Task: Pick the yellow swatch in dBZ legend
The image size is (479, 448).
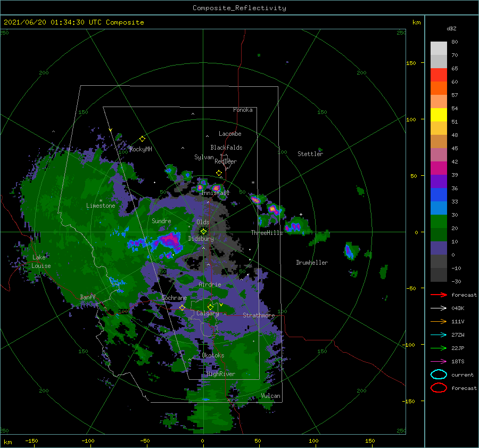Action: 439,115
